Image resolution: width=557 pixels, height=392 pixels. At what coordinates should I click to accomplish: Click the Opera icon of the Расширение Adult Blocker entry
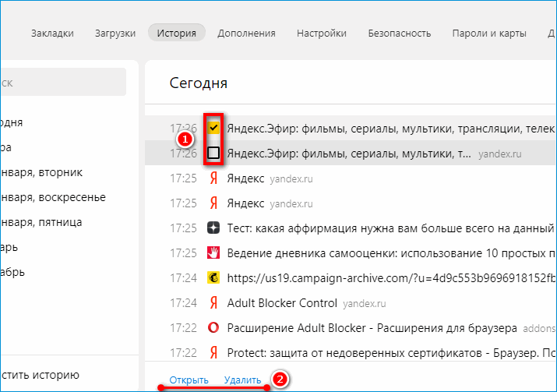tap(213, 327)
